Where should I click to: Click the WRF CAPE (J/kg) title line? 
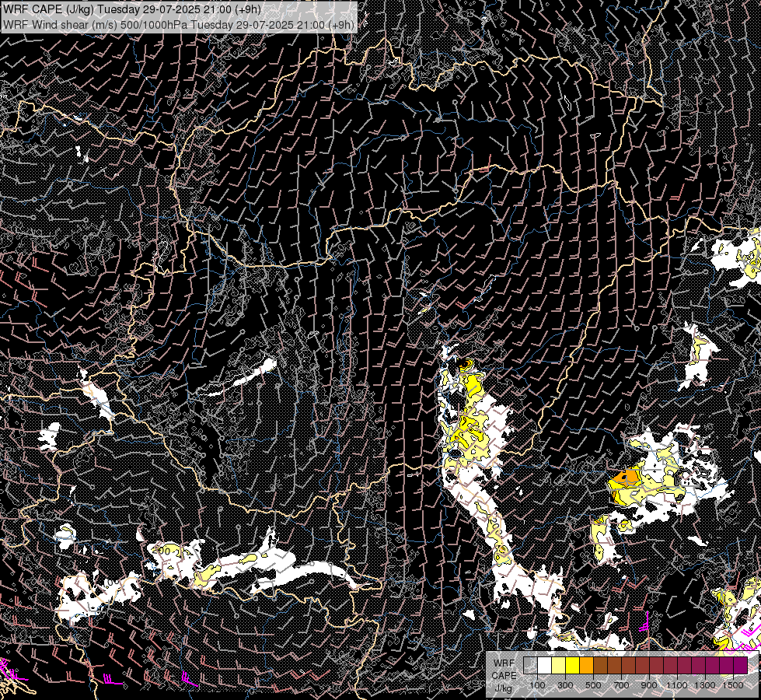click(132, 9)
